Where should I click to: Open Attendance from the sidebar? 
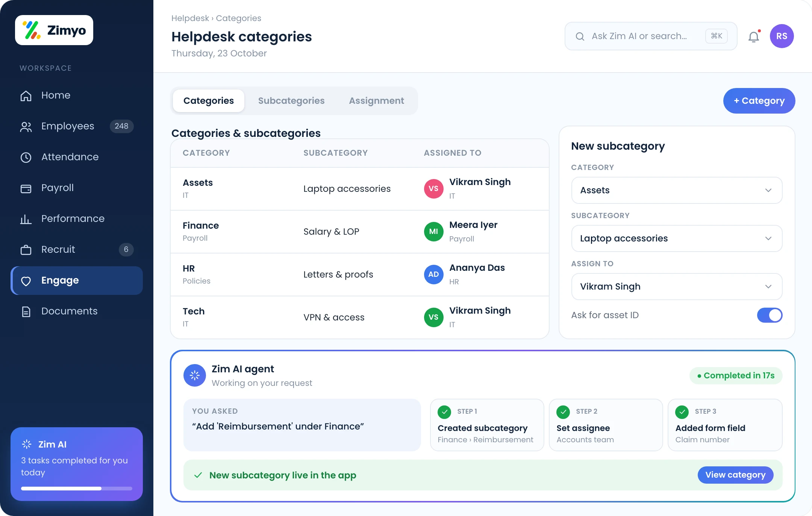[77, 157]
